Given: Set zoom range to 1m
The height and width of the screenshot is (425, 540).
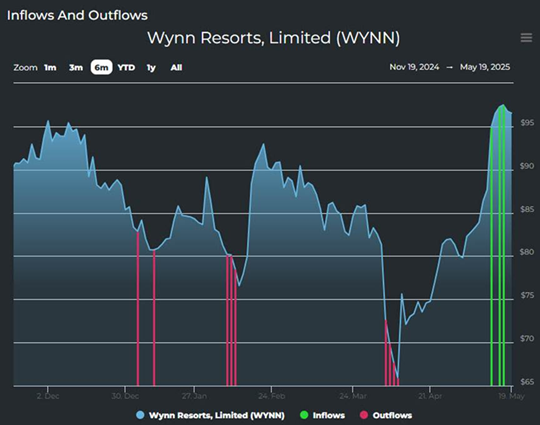Looking at the screenshot, I should pyautogui.click(x=50, y=68).
